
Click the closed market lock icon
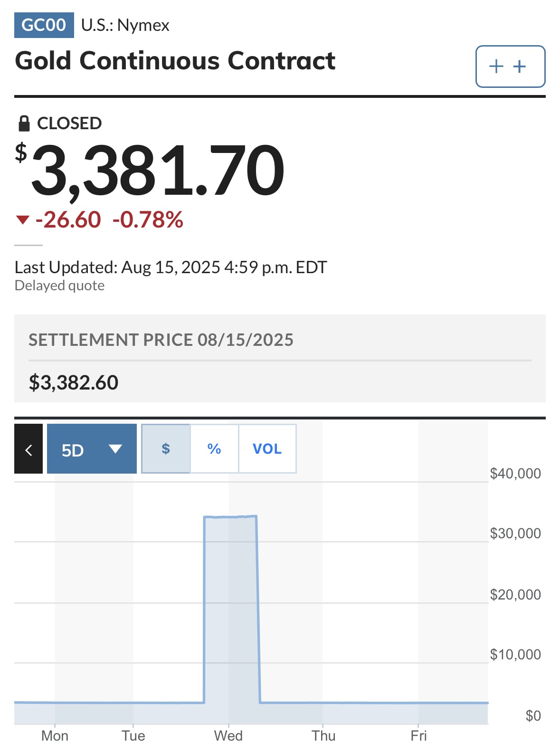click(24, 124)
